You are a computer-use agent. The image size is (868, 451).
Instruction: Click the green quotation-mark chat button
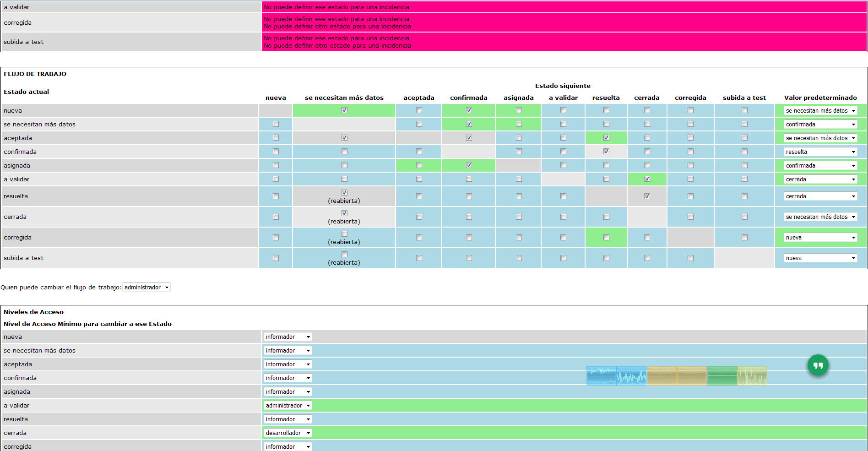pyautogui.click(x=818, y=365)
